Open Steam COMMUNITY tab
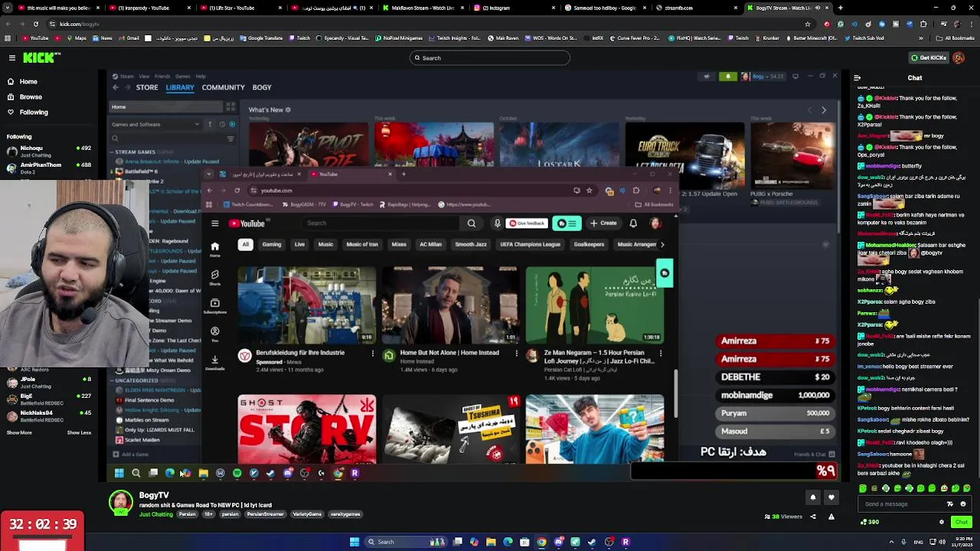This screenshot has height=551, width=980. coord(223,87)
